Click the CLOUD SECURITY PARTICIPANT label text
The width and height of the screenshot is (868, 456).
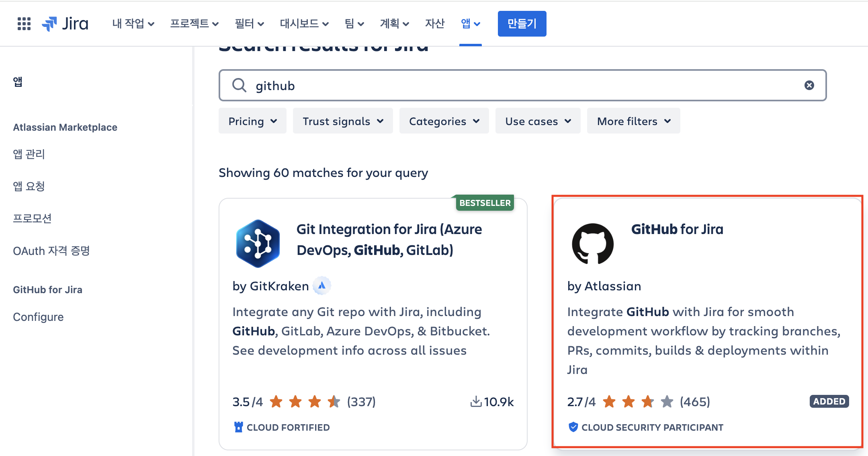coord(652,427)
